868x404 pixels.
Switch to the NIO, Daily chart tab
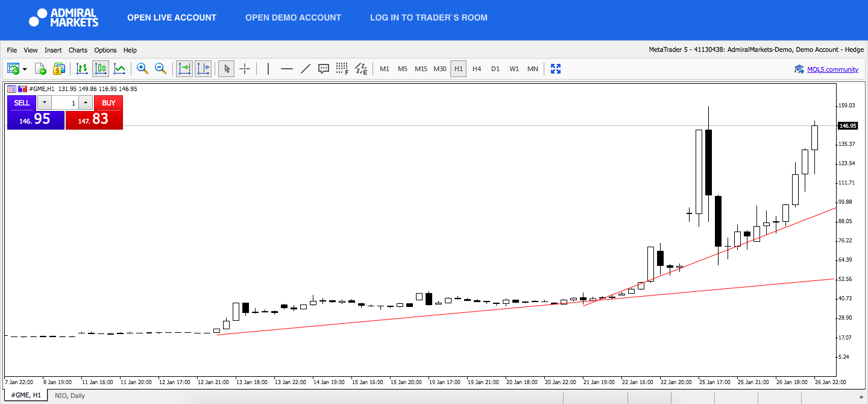click(x=70, y=396)
